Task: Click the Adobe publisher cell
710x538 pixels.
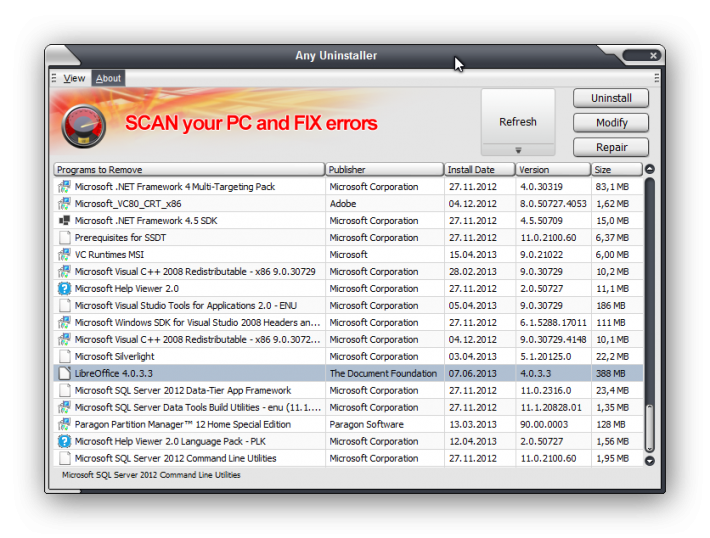Action: [343, 204]
